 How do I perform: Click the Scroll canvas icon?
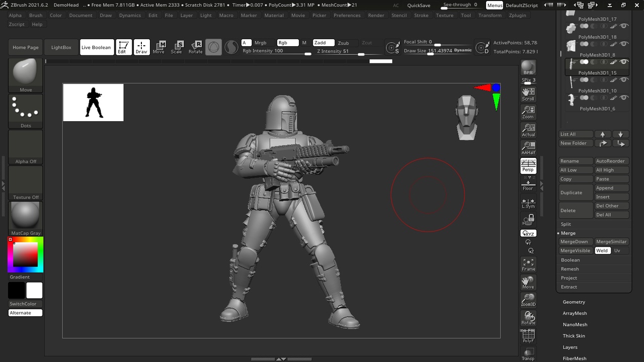click(x=528, y=94)
